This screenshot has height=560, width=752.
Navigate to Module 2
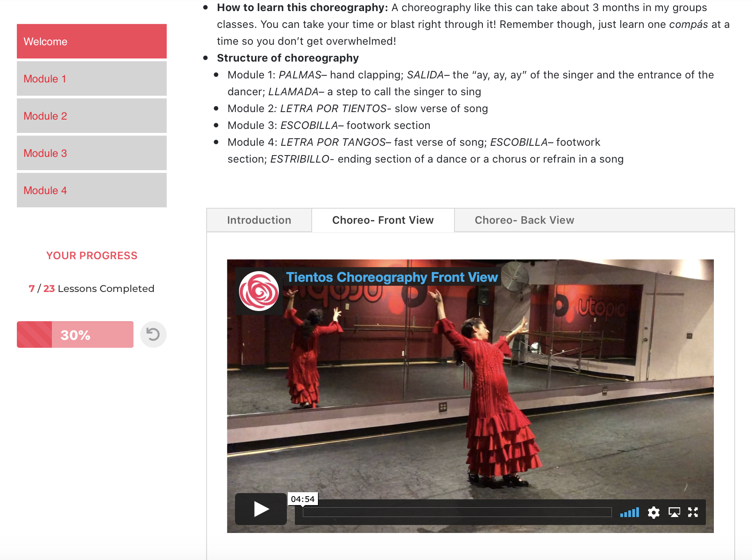[92, 116]
